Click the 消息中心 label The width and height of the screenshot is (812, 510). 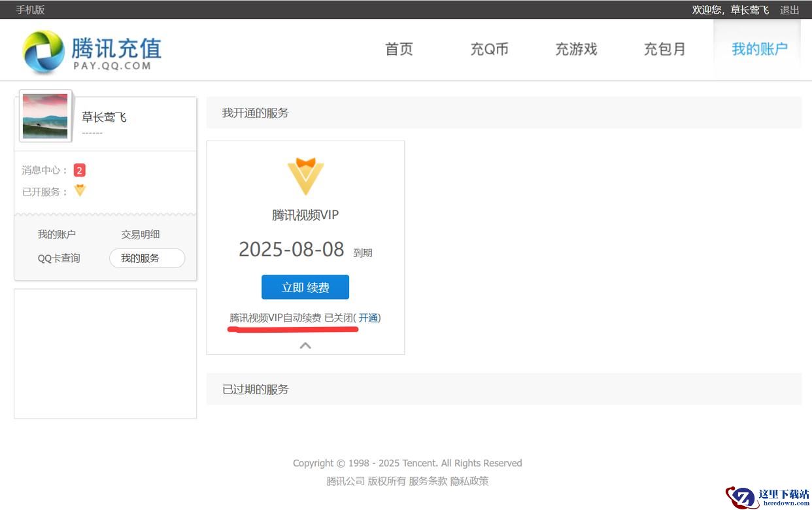(x=44, y=170)
